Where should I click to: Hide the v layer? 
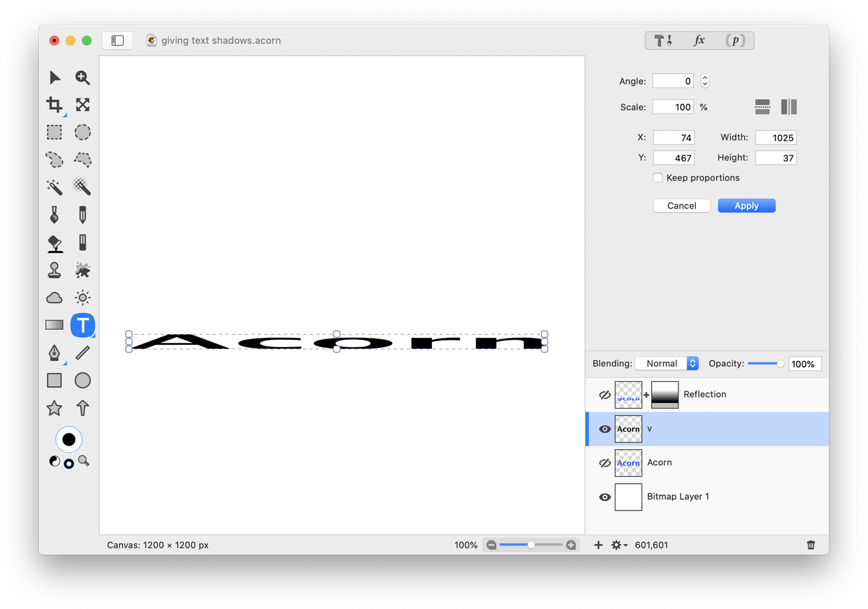click(605, 429)
